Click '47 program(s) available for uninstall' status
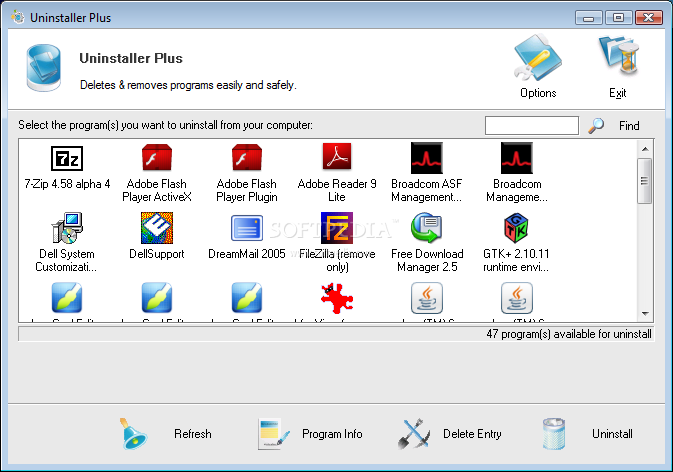Screen dimensions: 673x472 (569, 334)
